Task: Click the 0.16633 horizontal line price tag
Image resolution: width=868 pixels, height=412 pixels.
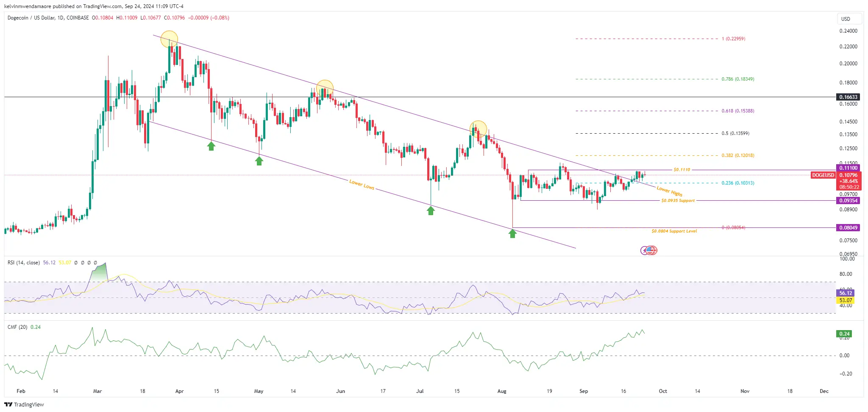Action: [x=849, y=97]
